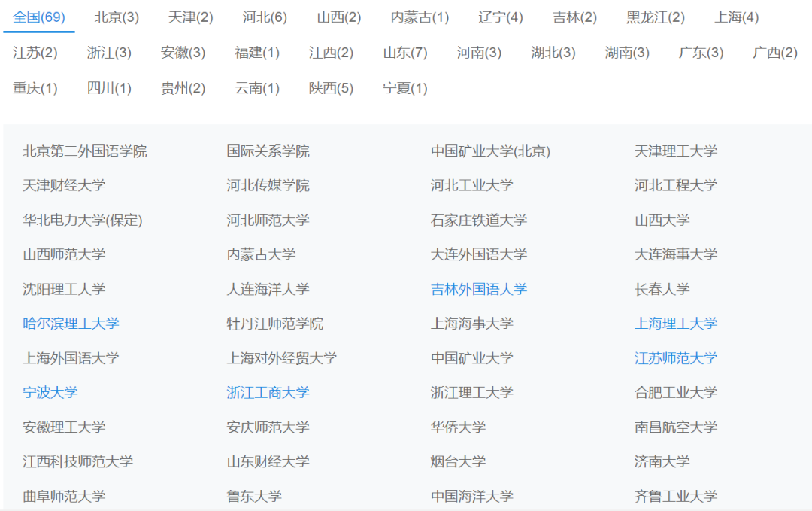Click 江西科技师范大学
Screen dimensions: 812x511
point(77,461)
